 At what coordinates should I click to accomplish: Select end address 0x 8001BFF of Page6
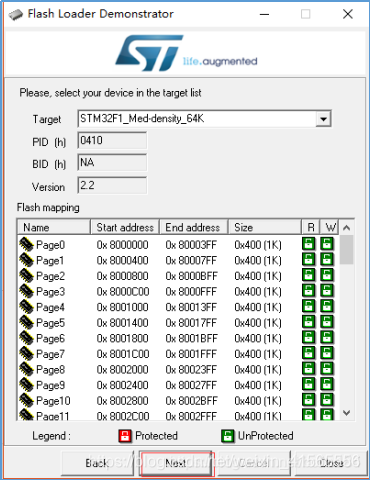191,338
